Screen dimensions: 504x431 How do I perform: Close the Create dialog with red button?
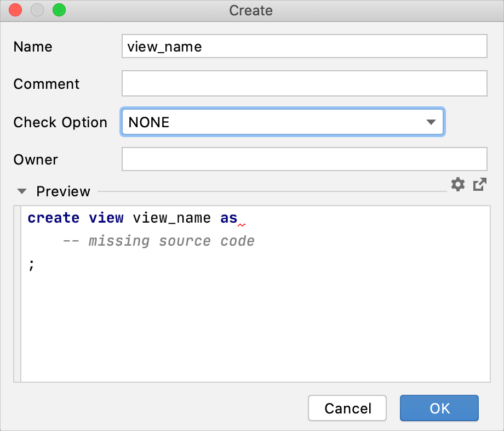tap(16, 10)
